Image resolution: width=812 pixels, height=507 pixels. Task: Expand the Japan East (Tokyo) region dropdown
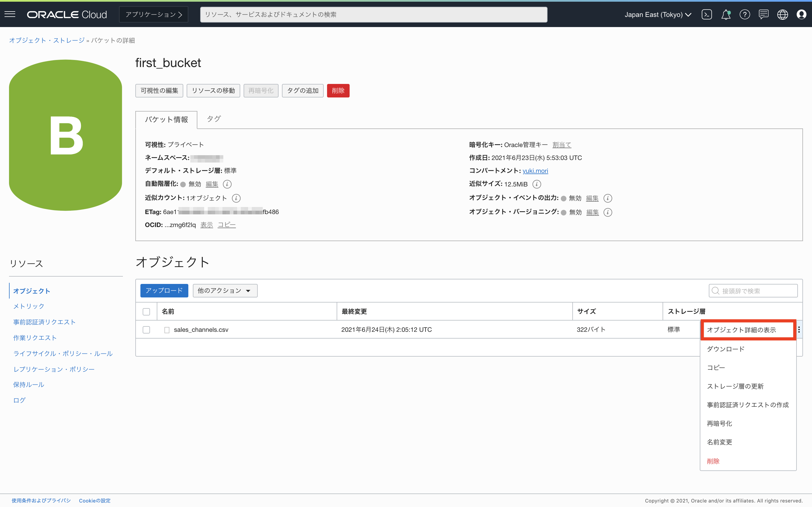click(x=658, y=14)
